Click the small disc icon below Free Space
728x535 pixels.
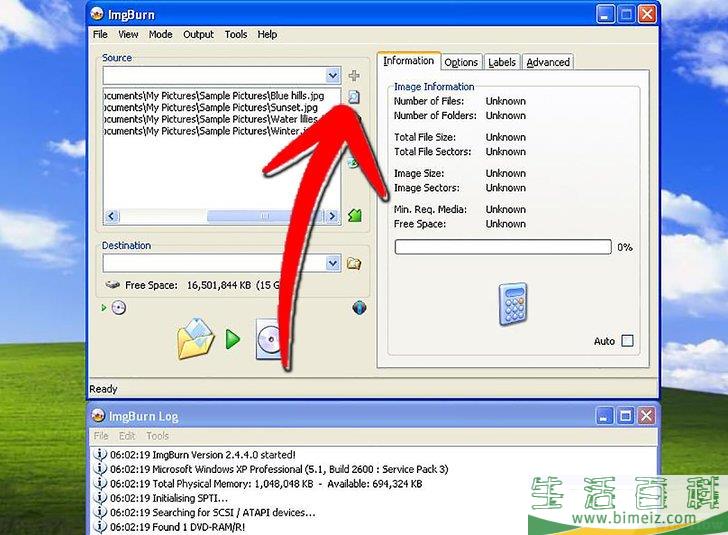click(118, 308)
